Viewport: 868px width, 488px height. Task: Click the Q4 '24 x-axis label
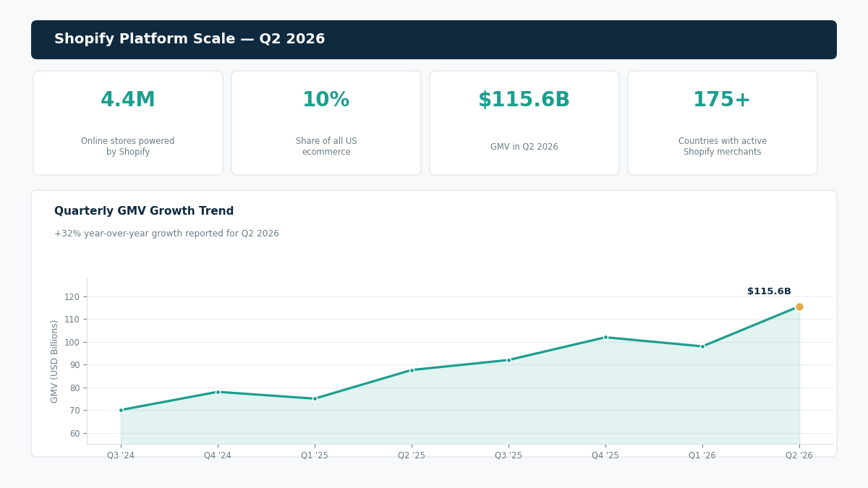218,455
